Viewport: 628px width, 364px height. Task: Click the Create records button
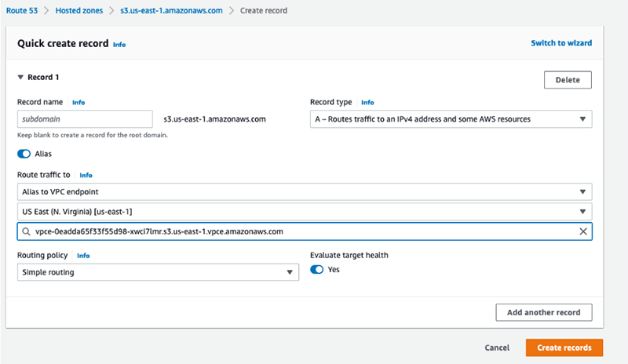point(564,348)
